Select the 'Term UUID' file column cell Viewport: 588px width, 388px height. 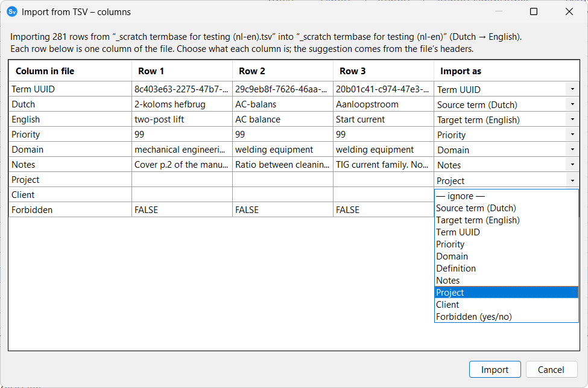70,89
